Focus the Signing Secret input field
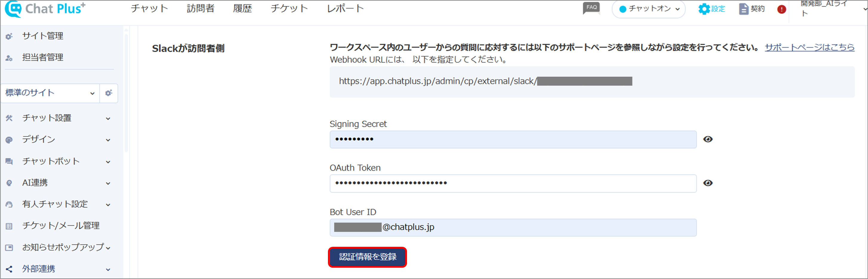Image resolution: width=868 pixels, height=279 pixels. (x=513, y=140)
